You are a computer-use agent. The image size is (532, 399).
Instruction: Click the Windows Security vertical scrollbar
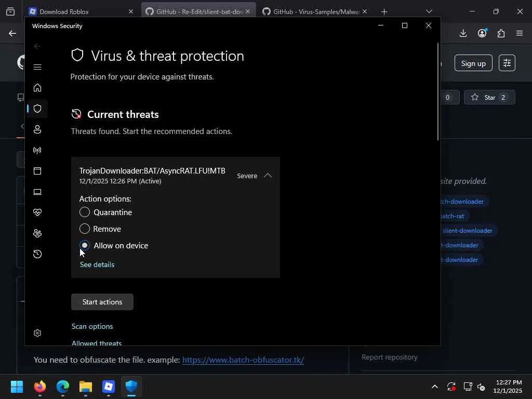point(438,91)
